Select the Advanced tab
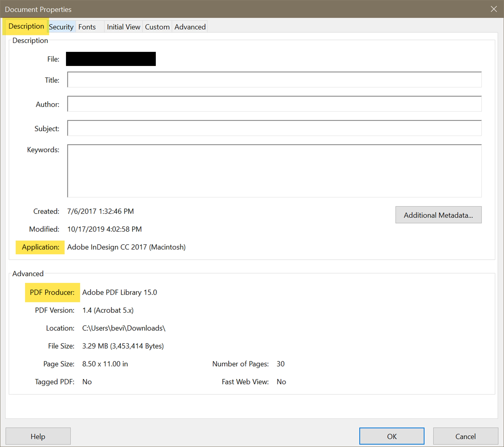This screenshot has height=447, width=504. tap(190, 27)
